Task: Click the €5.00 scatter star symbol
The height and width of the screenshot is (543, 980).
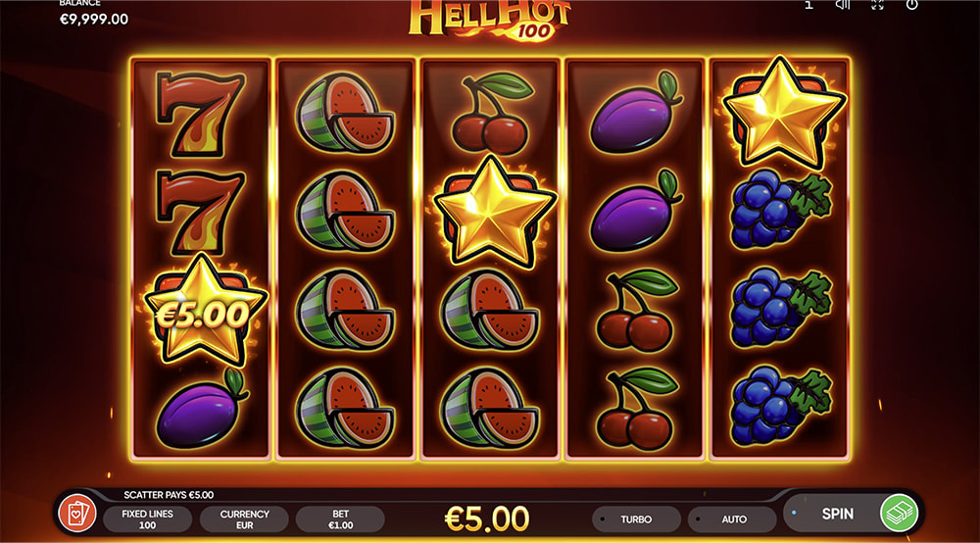Action: pyautogui.click(x=205, y=310)
